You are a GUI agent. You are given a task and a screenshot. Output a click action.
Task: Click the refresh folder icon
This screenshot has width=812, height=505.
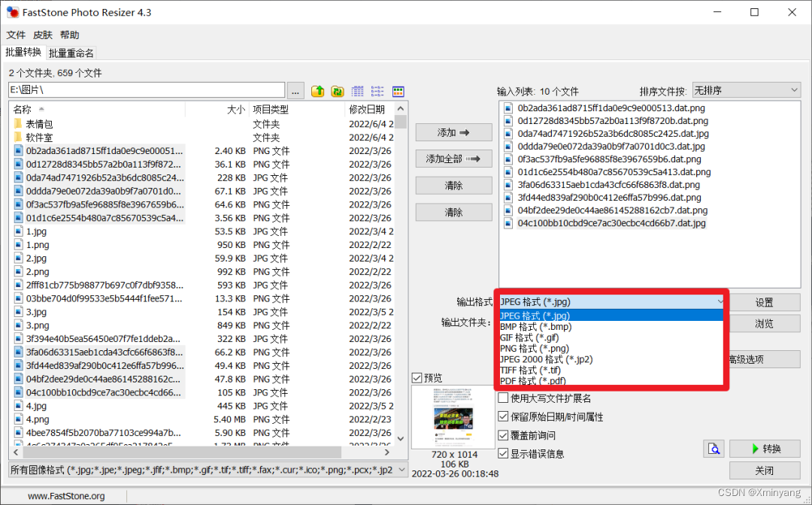coord(338,91)
